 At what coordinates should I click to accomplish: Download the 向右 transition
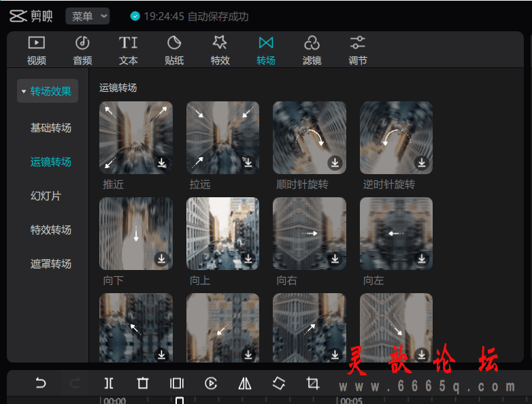335,259
